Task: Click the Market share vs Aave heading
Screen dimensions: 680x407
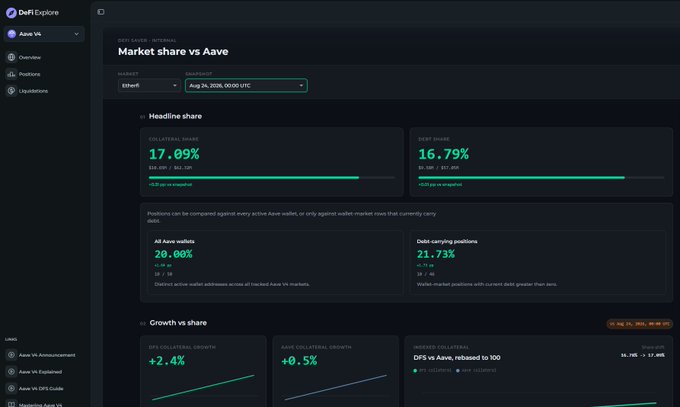Action: tap(173, 52)
